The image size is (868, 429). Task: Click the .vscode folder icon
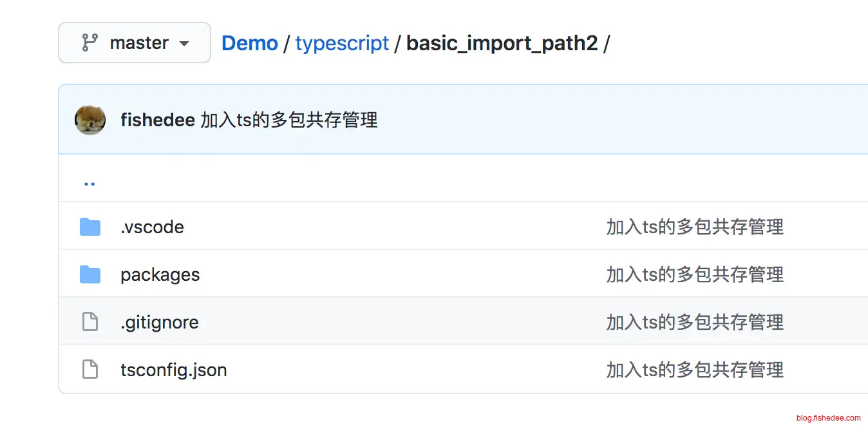pos(90,227)
